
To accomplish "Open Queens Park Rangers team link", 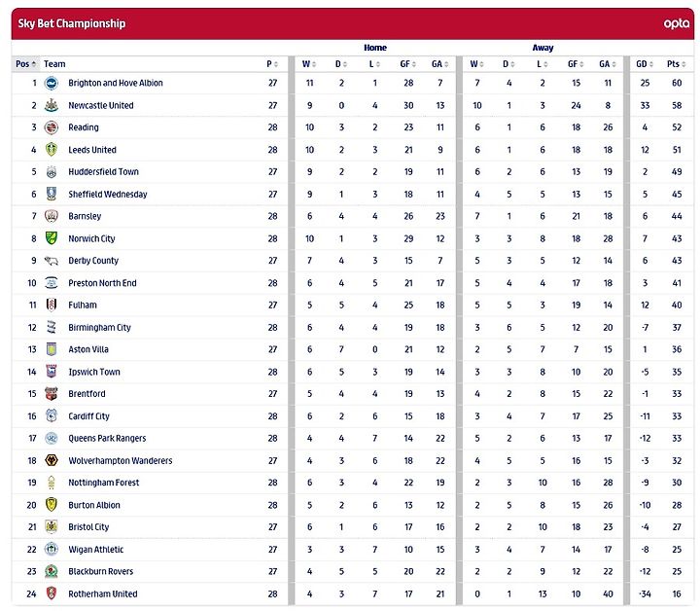I will pos(107,438).
